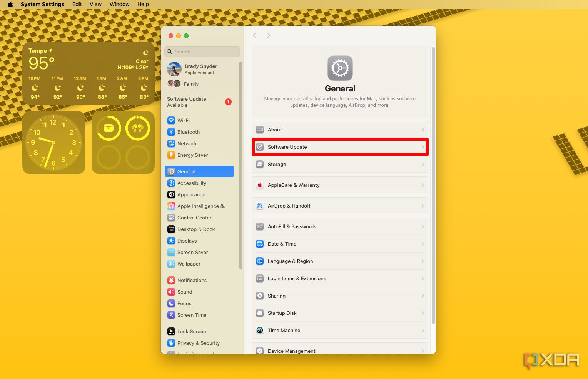Expand the AirDrop & Handoff chevron
The width and height of the screenshot is (588, 379).
tap(423, 206)
